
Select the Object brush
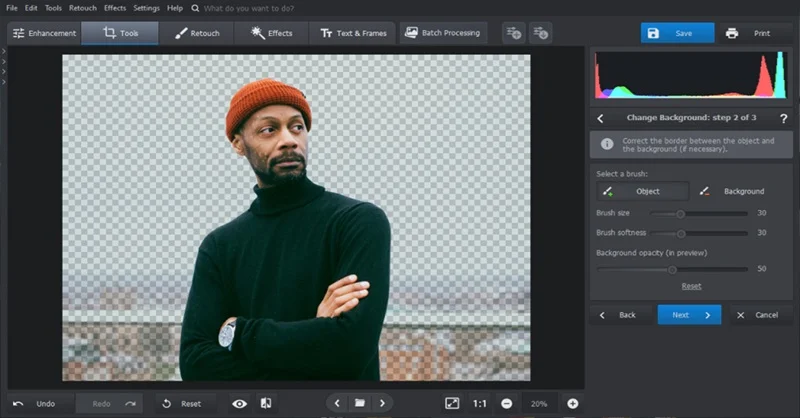pyautogui.click(x=642, y=191)
